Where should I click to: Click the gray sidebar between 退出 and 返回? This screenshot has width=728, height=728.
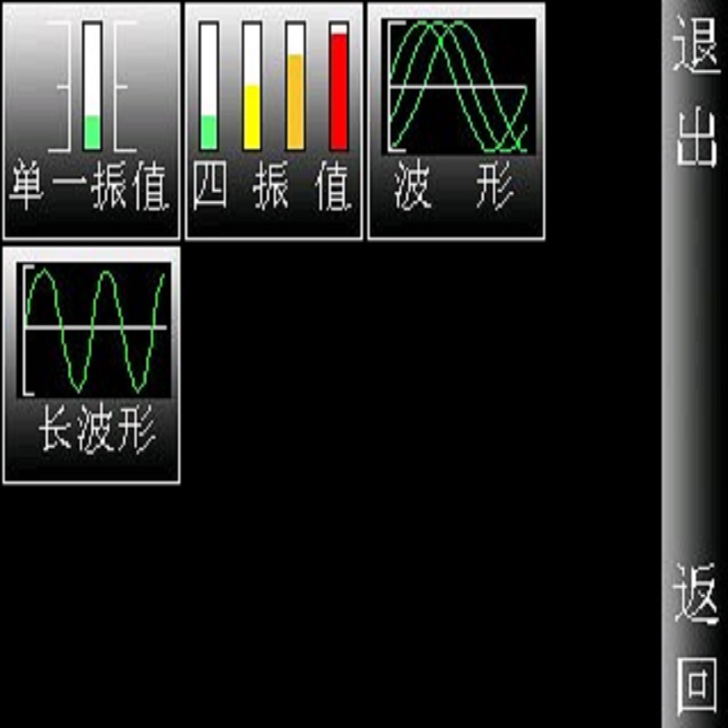[x=695, y=364]
